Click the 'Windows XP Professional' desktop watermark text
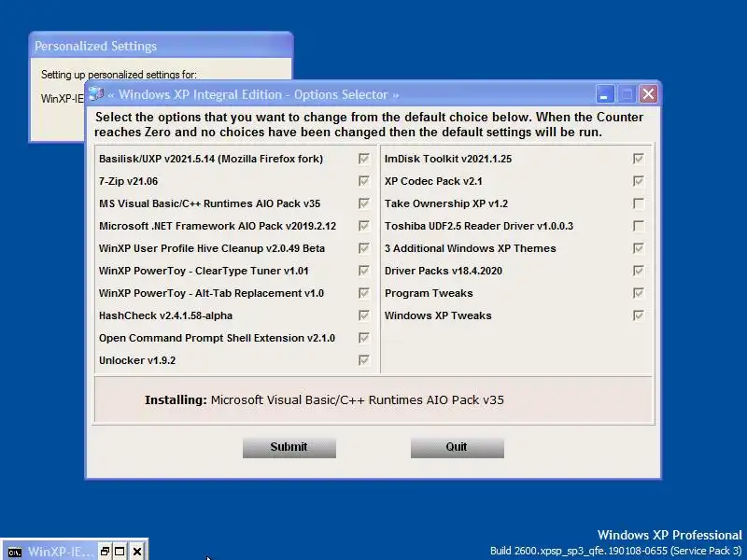 coord(669,535)
